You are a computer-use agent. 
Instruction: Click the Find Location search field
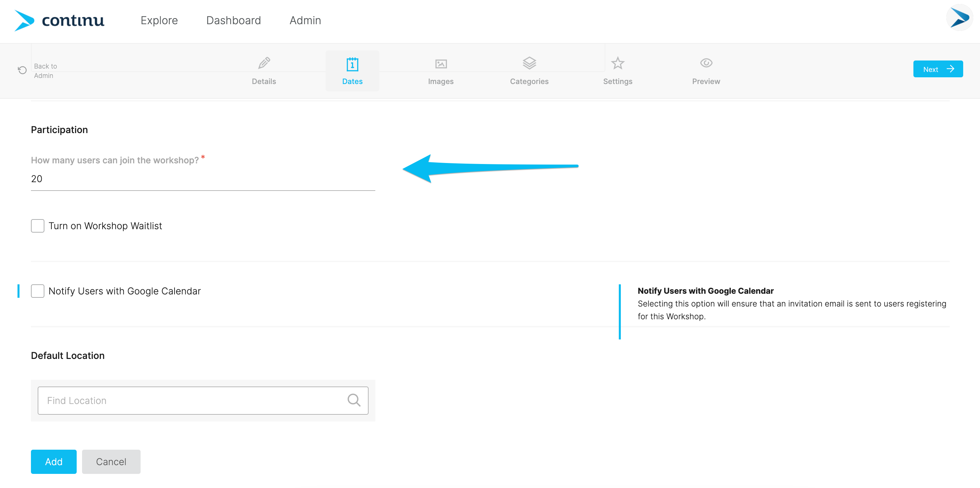[203, 400]
